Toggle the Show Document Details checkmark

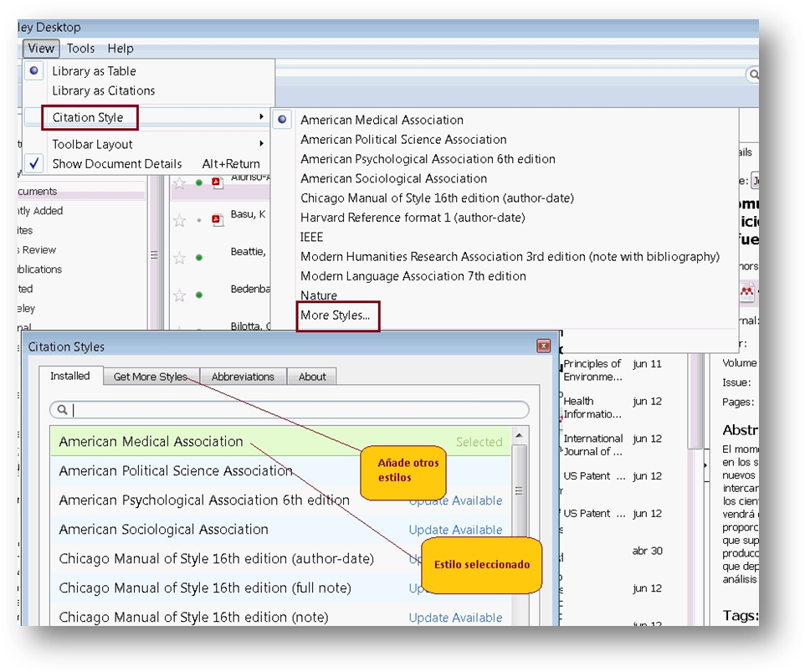click(33, 164)
